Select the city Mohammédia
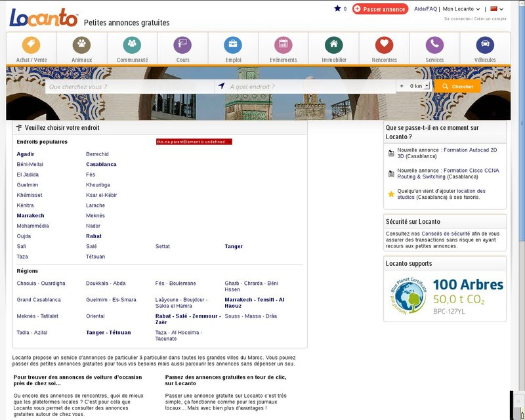The width and height of the screenshot is (525, 420). [33, 226]
